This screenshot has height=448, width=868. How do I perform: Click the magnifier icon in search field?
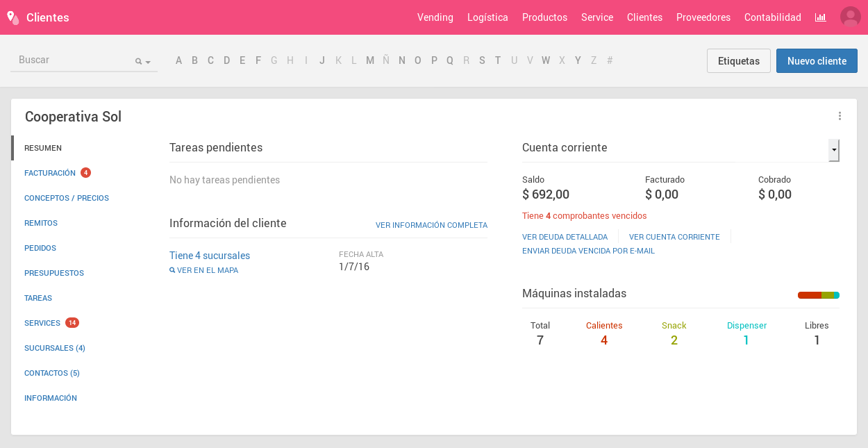(x=139, y=62)
